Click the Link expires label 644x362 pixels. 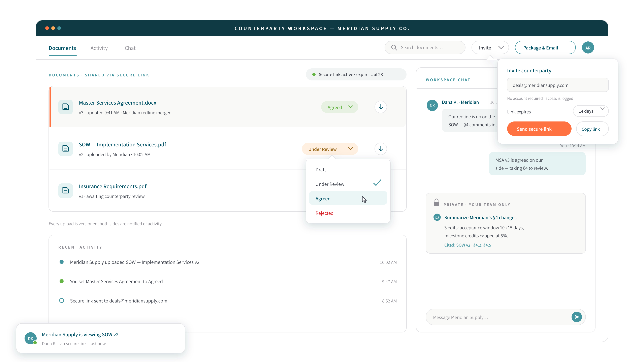(519, 112)
